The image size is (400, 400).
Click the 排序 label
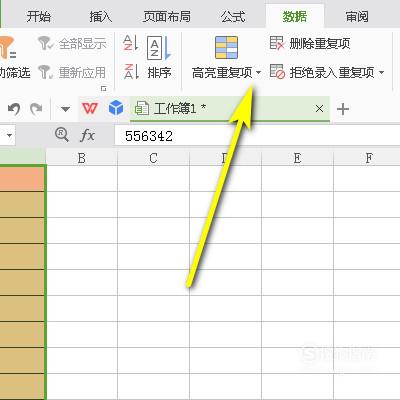point(159,72)
